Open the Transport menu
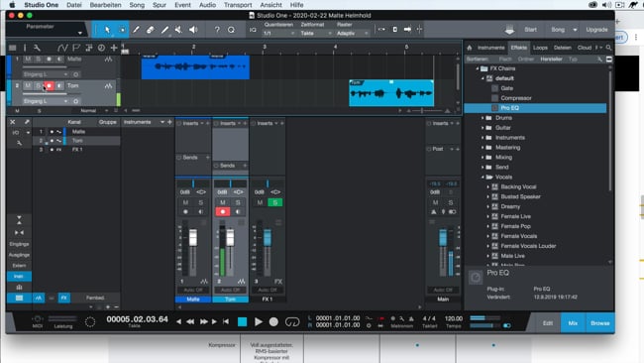Viewport: 644px width, 363px height. [x=238, y=5]
